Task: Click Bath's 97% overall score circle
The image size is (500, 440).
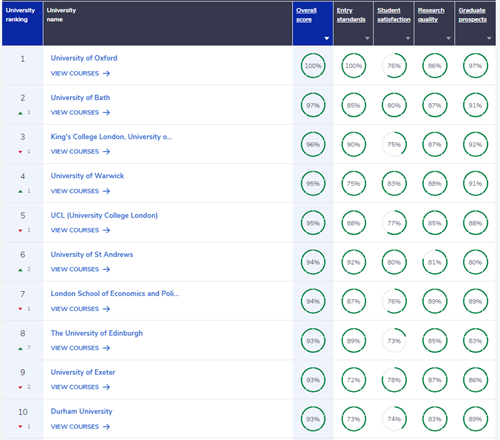Action: tap(313, 105)
